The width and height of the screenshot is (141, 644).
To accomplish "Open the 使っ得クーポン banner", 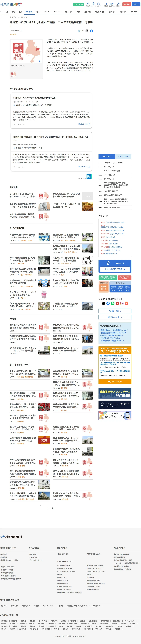I will (115, 416).
